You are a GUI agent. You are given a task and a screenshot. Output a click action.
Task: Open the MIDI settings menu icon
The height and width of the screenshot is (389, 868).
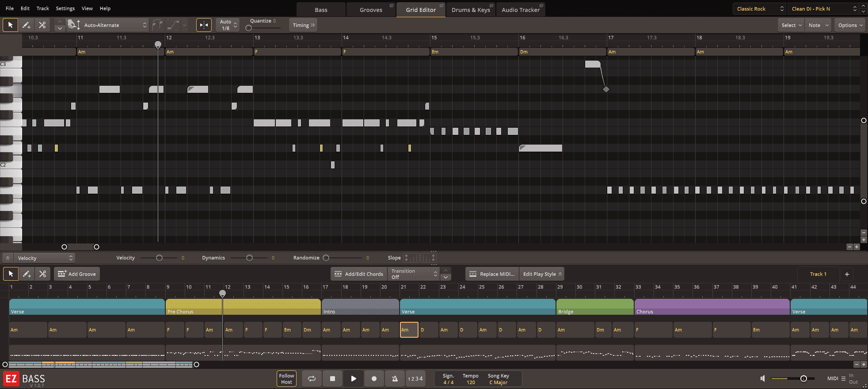tap(843, 378)
